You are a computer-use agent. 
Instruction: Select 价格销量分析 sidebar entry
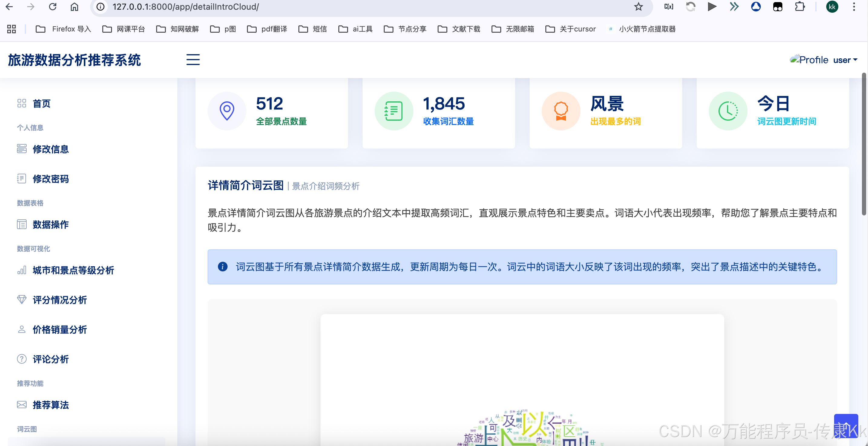(60, 330)
